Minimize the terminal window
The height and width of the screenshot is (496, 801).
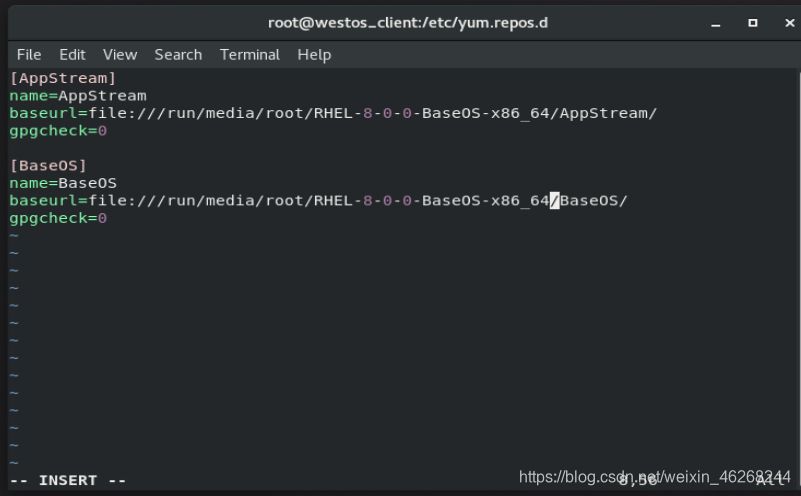pyautogui.click(x=716, y=23)
